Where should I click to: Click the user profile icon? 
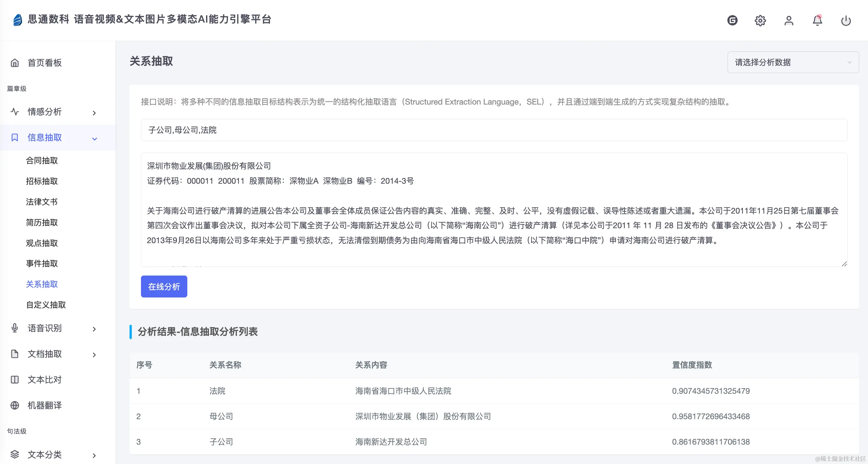point(789,20)
